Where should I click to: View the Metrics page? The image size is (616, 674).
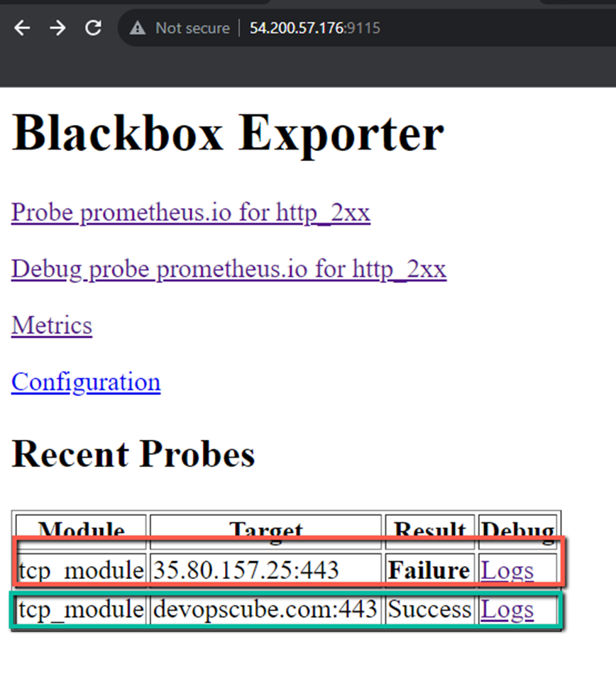51,326
